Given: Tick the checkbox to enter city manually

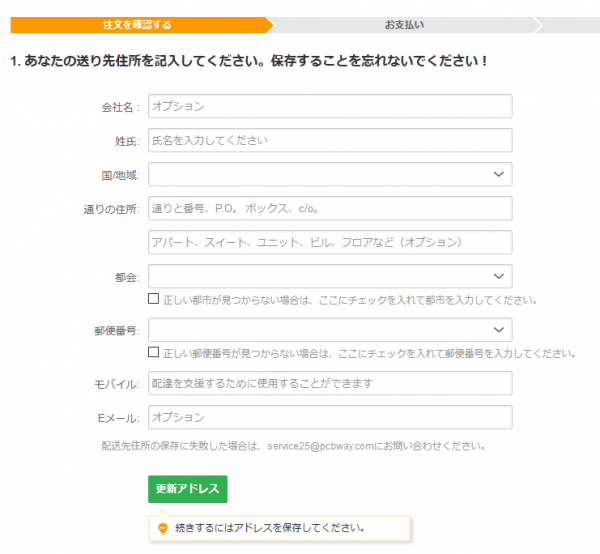Looking at the screenshot, I should tap(153, 299).
